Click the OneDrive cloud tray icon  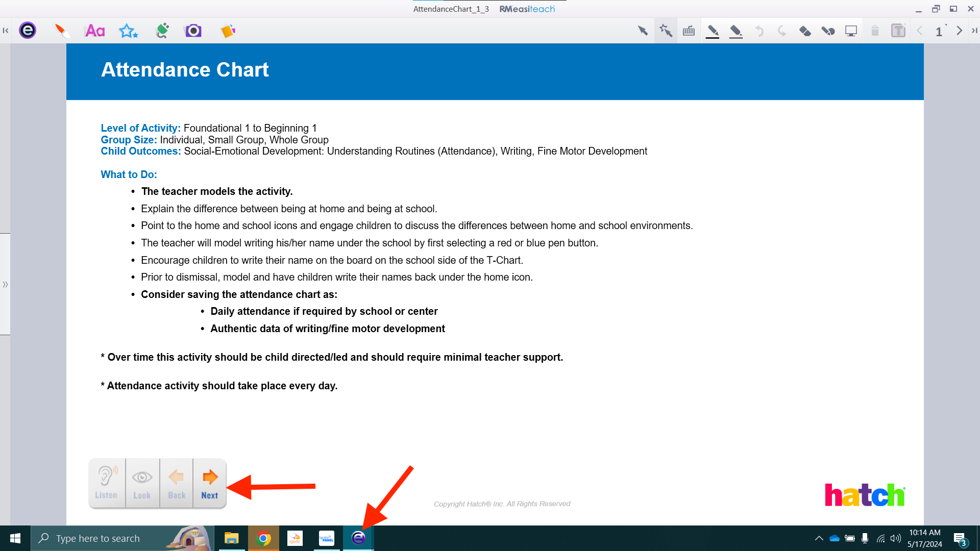tap(835, 538)
